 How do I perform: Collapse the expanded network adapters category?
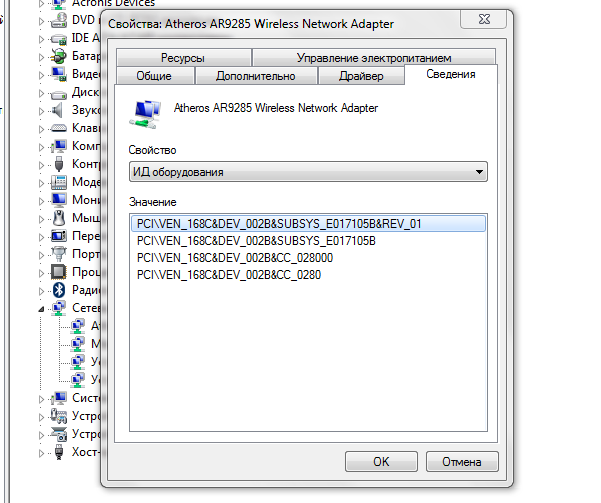coord(42,308)
